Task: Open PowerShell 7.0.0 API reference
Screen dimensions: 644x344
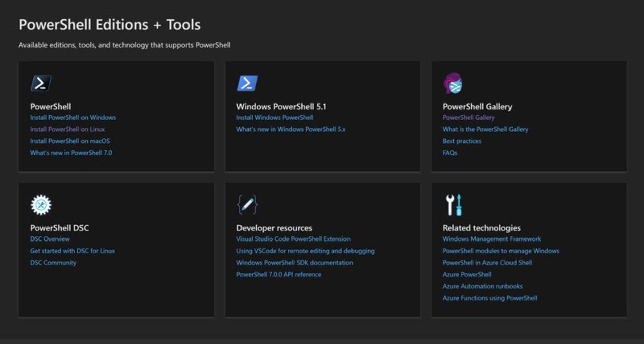Action: click(278, 274)
